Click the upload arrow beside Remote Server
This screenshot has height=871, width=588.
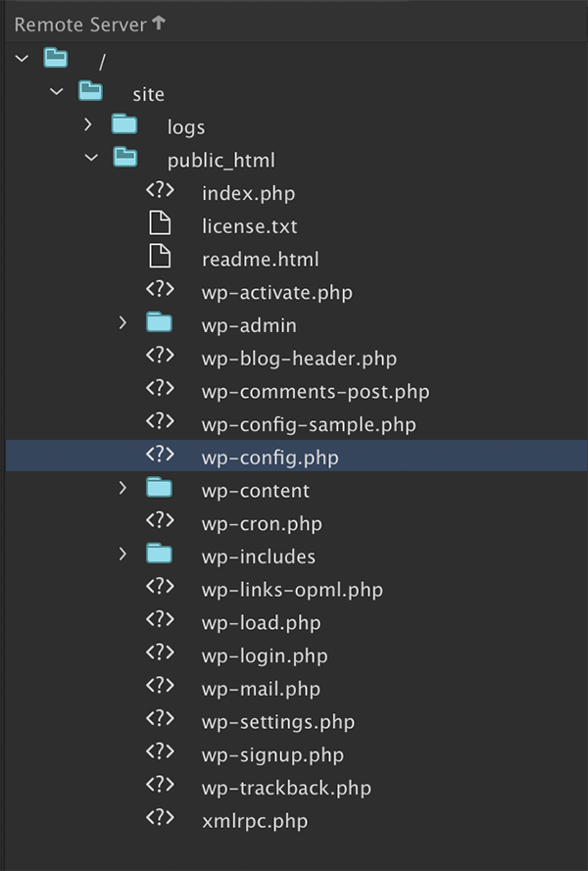point(159,24)
